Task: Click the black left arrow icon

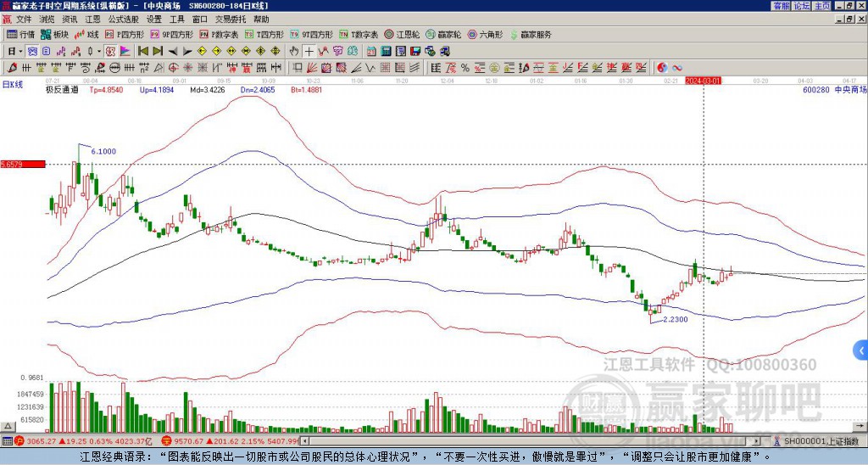Action: point(173,52)
